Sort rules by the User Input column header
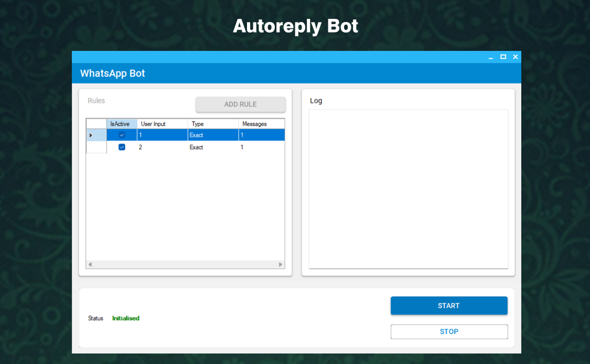Screen dimensions: 590x364 (162, 124)
